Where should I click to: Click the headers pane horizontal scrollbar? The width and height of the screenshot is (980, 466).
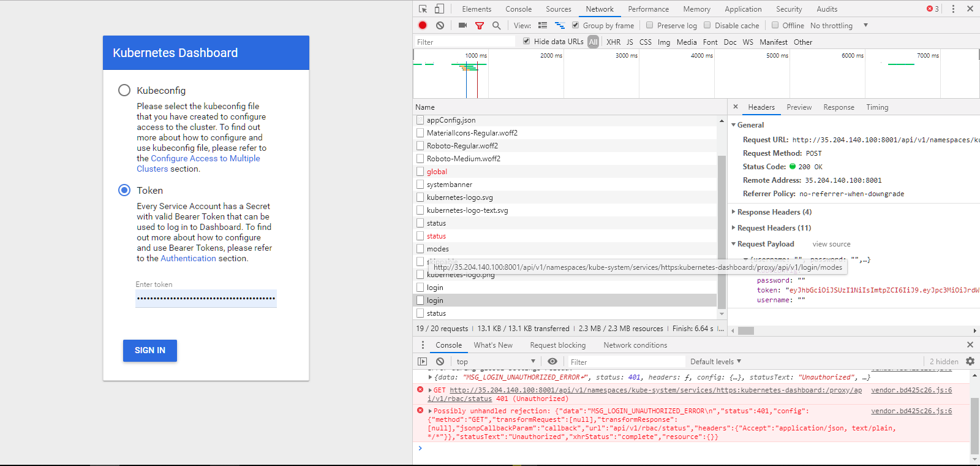(745, 330)
